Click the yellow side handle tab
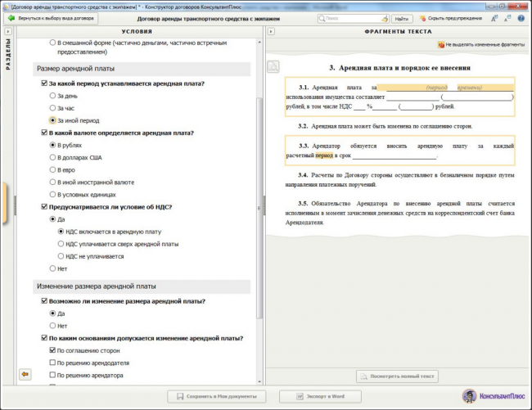 point(4,202)
